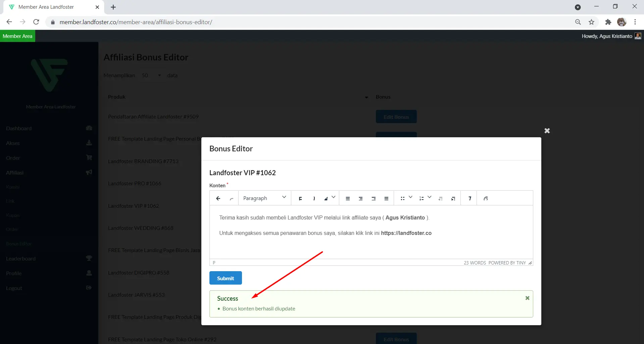The image size is (644, 344).
Task: Open the background color picker arrow
Action: coord(333,197)
